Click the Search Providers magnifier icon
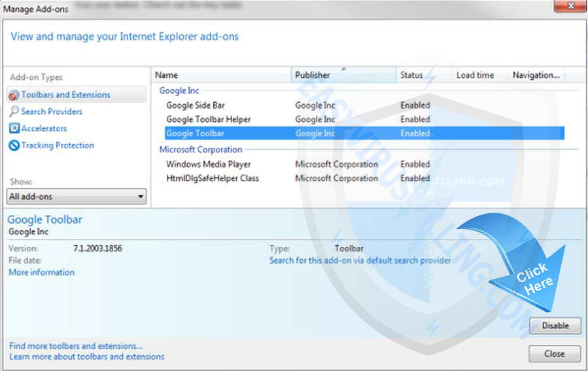 coord(14,112)
